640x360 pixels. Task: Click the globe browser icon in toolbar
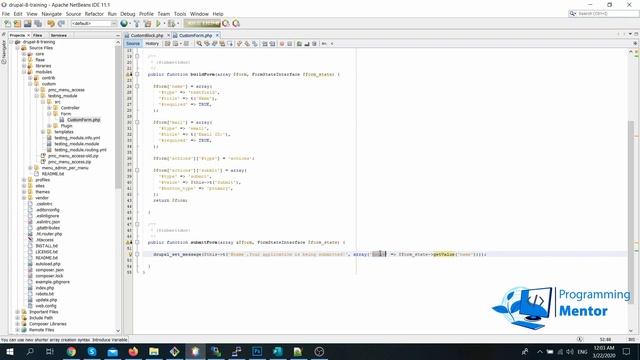tap(124, 24)
